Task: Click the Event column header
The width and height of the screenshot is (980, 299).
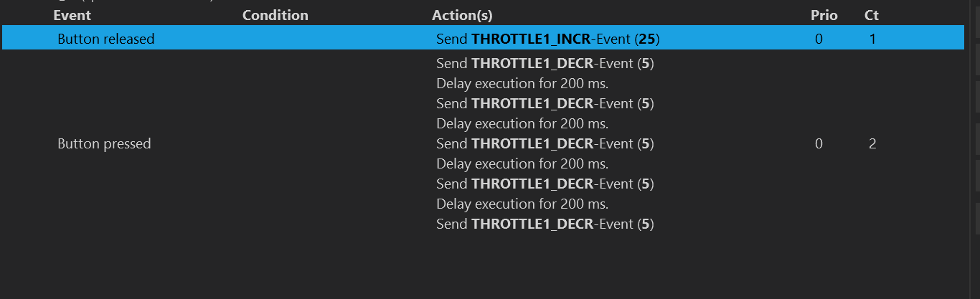Action: point(72,15)
